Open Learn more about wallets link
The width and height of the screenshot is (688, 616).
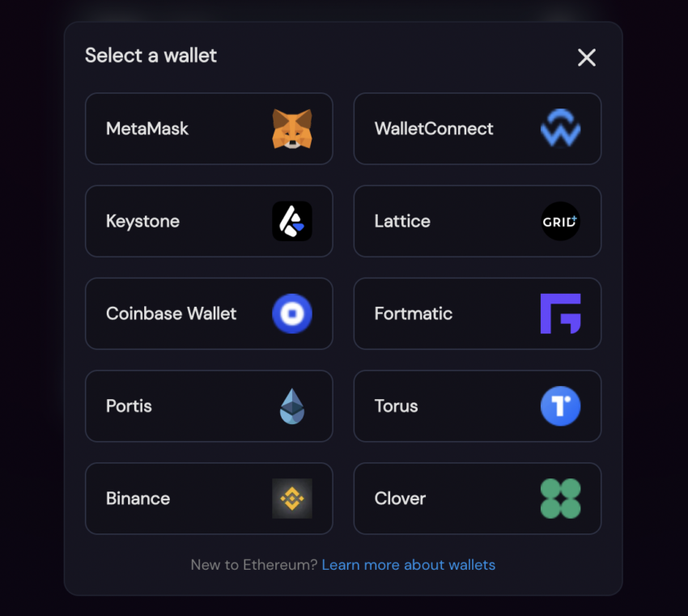pyautogui.click(x=409, y=565)
